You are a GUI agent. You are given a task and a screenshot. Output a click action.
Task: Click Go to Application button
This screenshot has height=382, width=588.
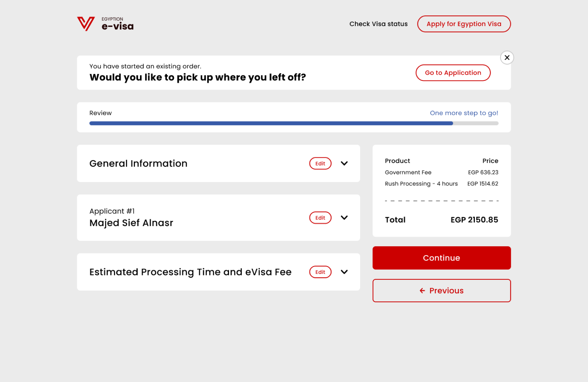[x=453, y=73]
